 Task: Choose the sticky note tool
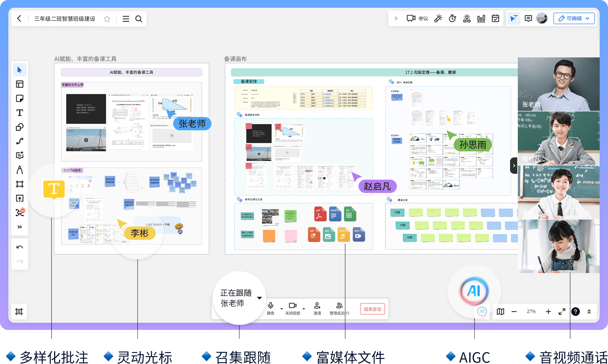pos(19,98)
